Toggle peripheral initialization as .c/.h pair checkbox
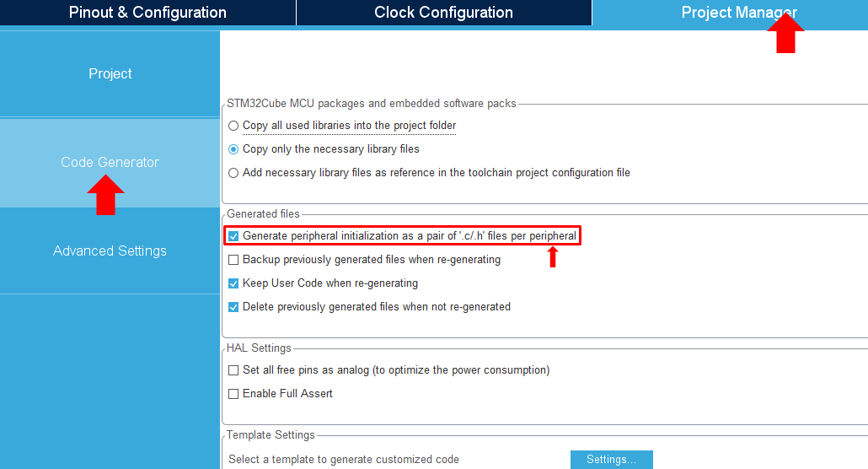 (x=234, y=236)
